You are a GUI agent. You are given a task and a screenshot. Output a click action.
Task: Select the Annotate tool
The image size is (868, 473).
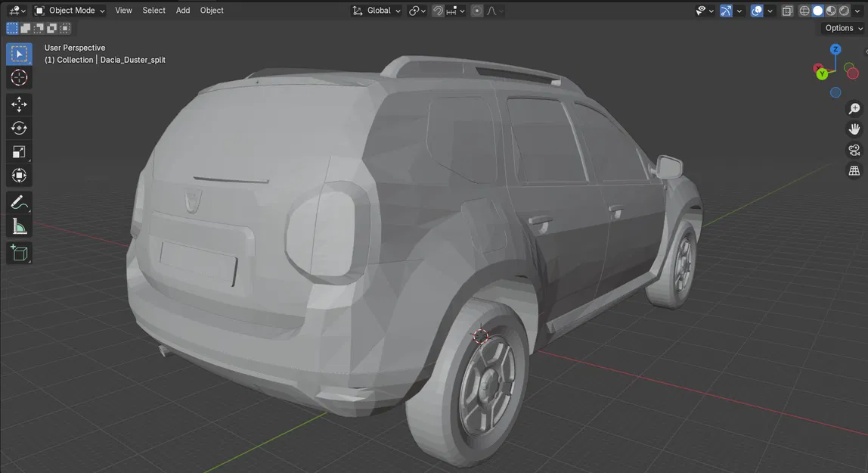pos(18,202)
